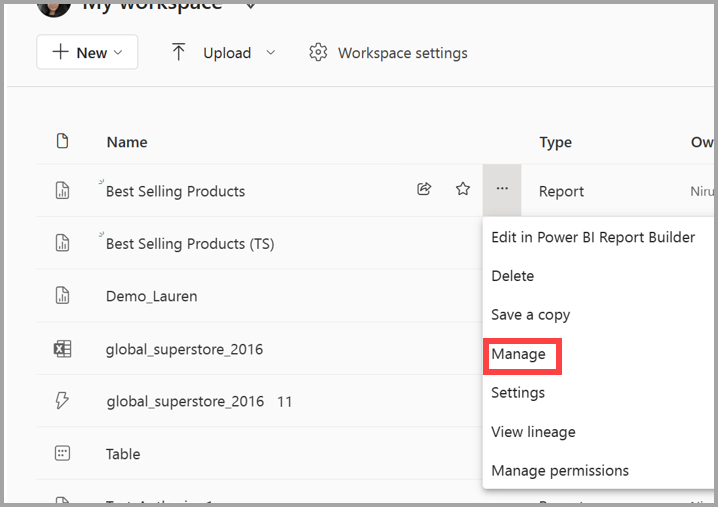Viewport: 718px width, 507px height.
Task: Choose View lineage menu option
Action: click(533, 432)
